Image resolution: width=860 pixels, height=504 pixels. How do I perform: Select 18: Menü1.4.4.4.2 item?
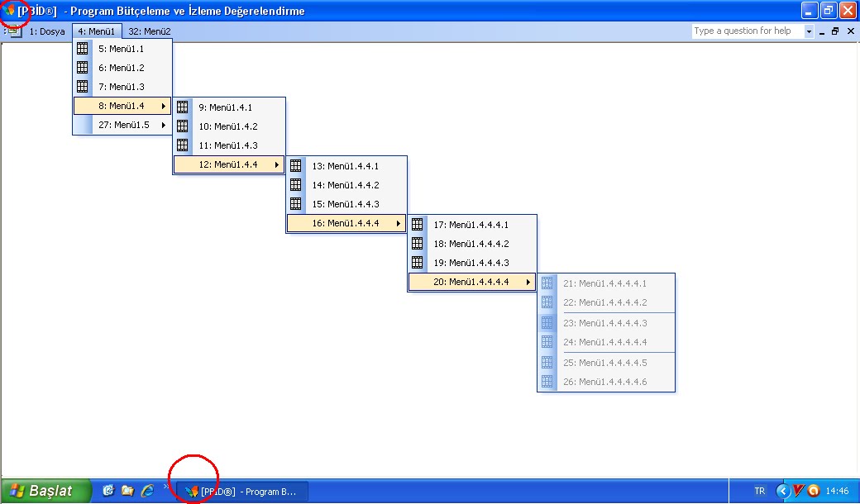click(472, 244)
